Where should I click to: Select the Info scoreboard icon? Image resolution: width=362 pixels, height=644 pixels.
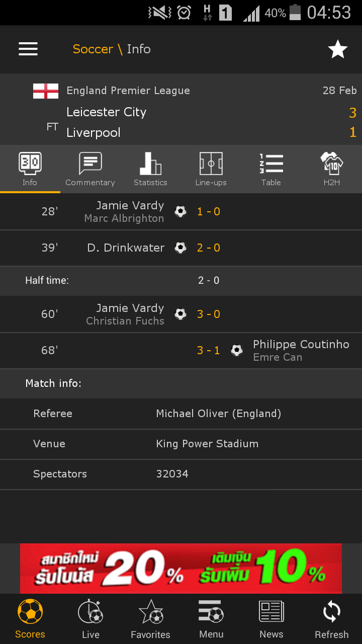[x=30, y=164]
